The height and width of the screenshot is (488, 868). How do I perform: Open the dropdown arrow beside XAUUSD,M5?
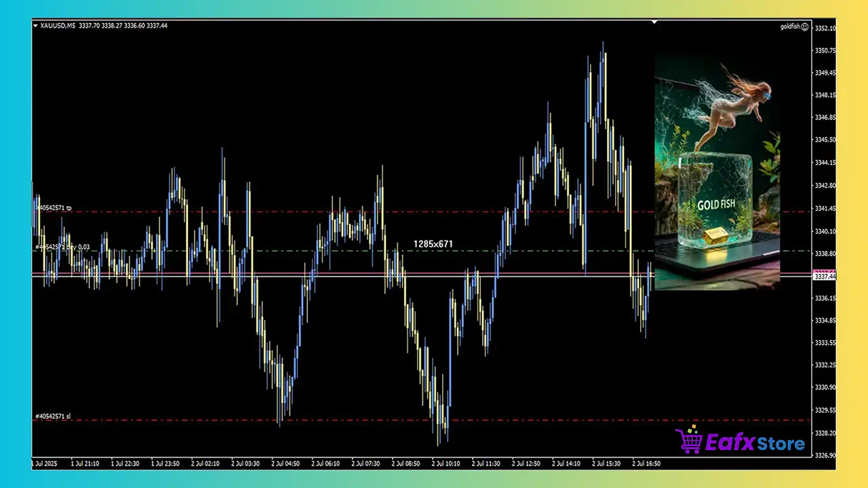tap(35, 26)
